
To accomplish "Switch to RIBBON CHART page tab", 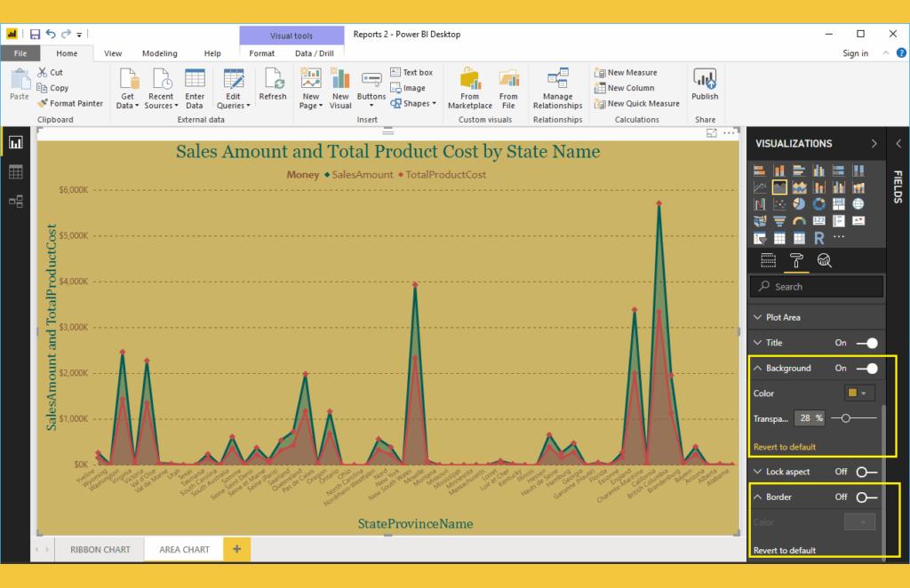I will pos(100,550).
